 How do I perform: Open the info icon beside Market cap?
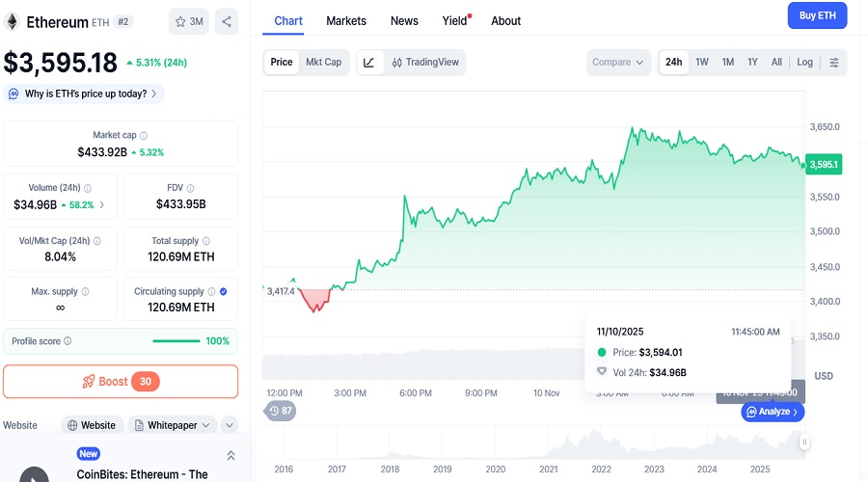coord(144,136)
